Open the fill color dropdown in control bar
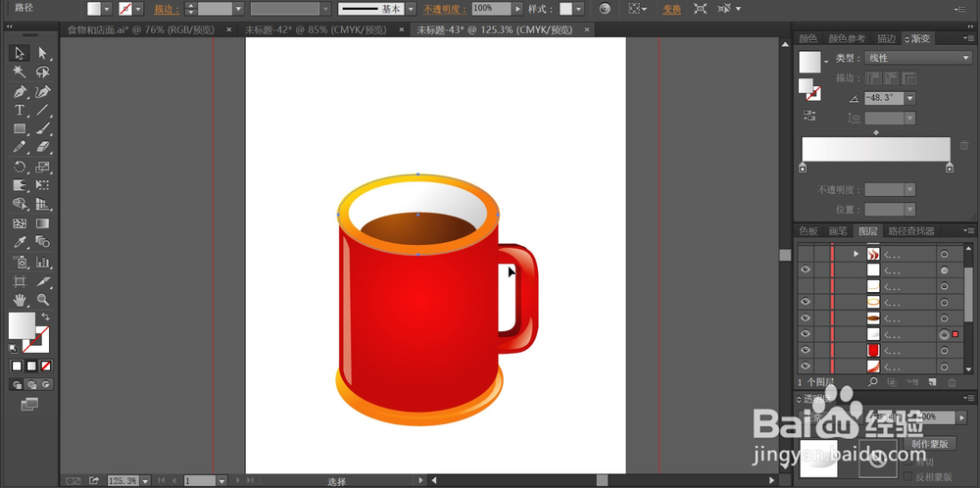 (106, 9)
